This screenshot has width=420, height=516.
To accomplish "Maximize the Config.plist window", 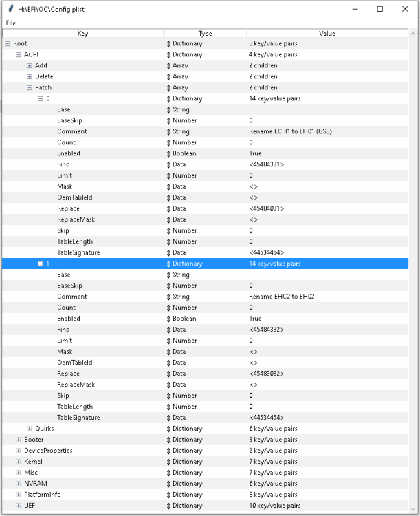I will pos(380,9).
